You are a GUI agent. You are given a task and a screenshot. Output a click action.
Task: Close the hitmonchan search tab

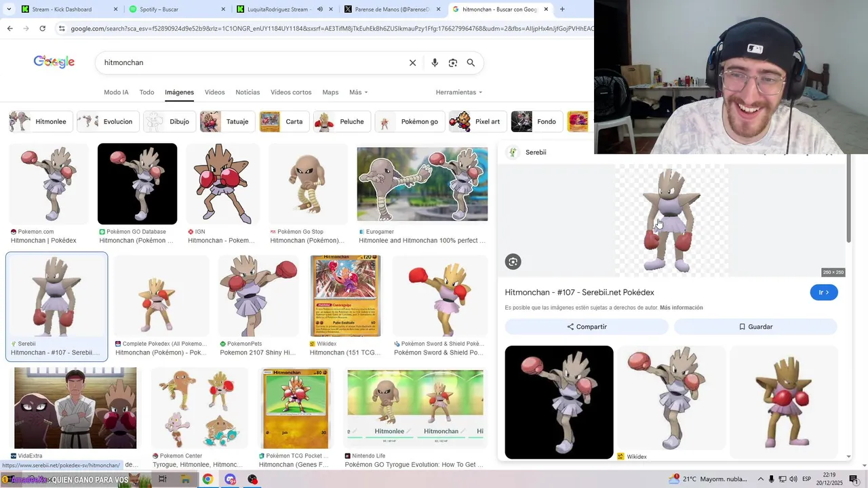click(x=546, y=9)
